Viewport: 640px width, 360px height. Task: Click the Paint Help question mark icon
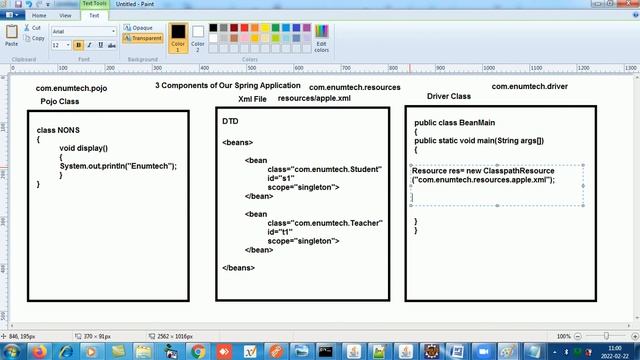tap(636, 15)
